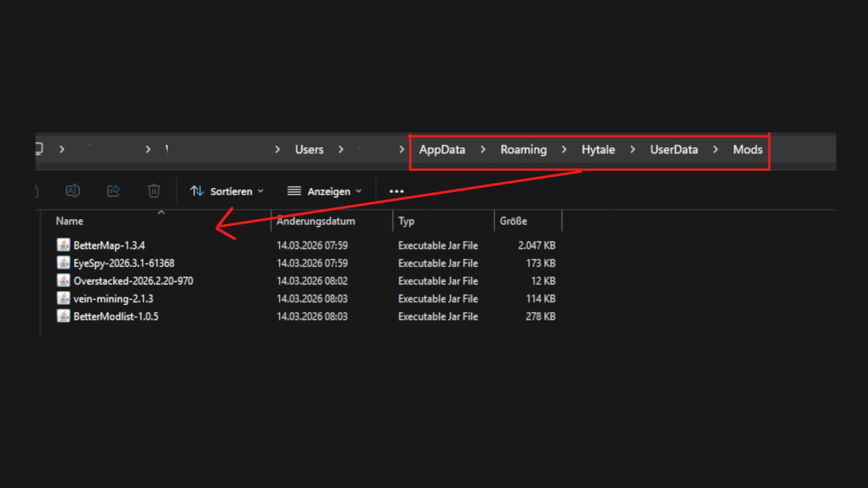This screenshot has width=868, height=488.
Task: Click the jar icon beside EyeSpy-2026.3.1-61368
Action: click(64, 263)
